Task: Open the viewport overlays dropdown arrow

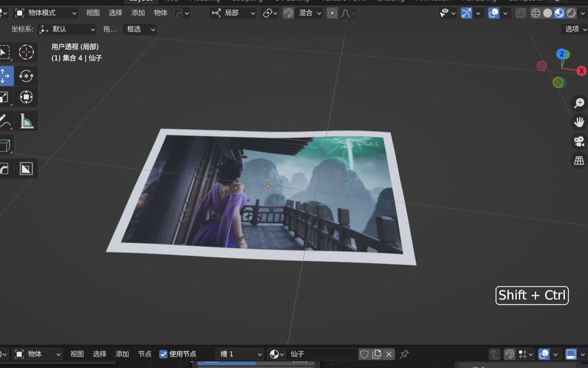Action: pos(505,13)
